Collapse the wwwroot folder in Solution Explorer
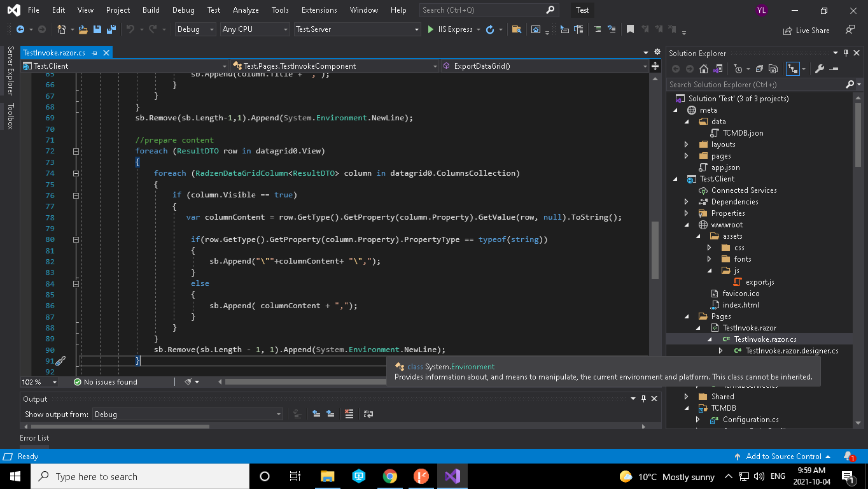The image size is (868, 489). click(x=686, y=224)
